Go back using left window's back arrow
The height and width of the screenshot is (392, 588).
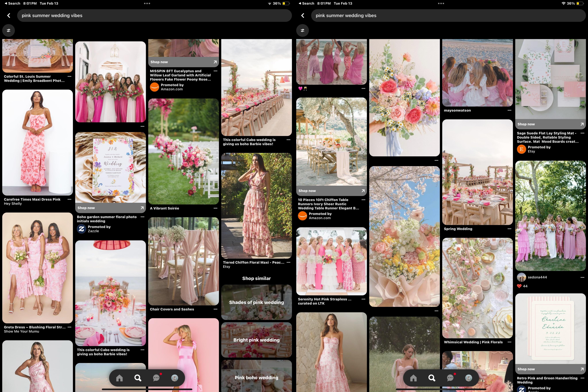coord(9,16)
